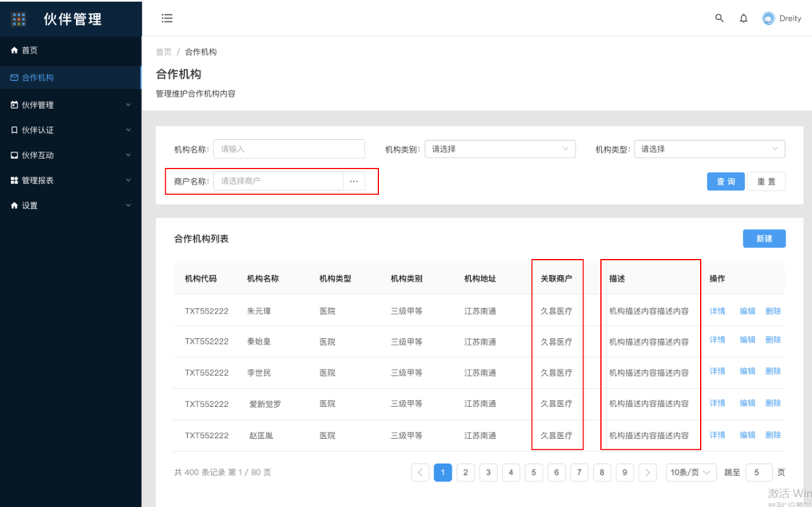The height and width of the screenshot is (507, 812).
Task: Click the app grid logo icon
Action: 18,19
